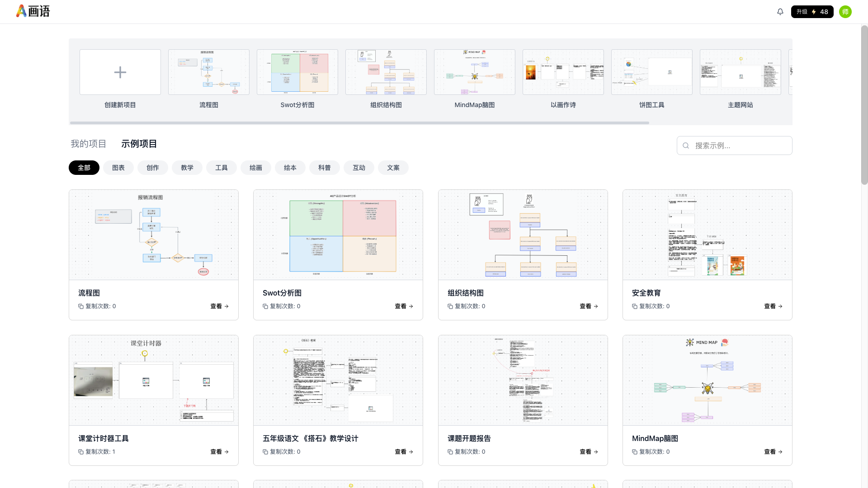The height and width of the screenshot is (488, 868).
Task: Click the notification bell icon
Action: coord(780,12)
